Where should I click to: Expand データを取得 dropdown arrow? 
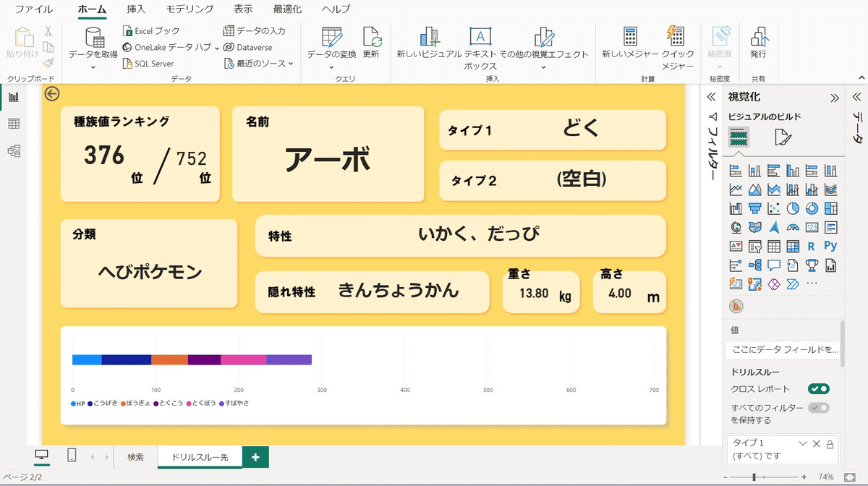coord(93,67)
